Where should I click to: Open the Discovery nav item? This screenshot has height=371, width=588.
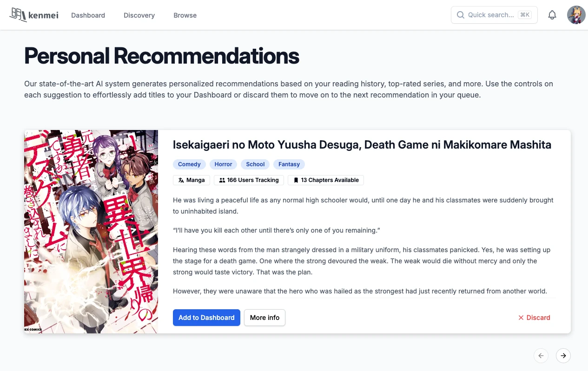click(139, 15)
